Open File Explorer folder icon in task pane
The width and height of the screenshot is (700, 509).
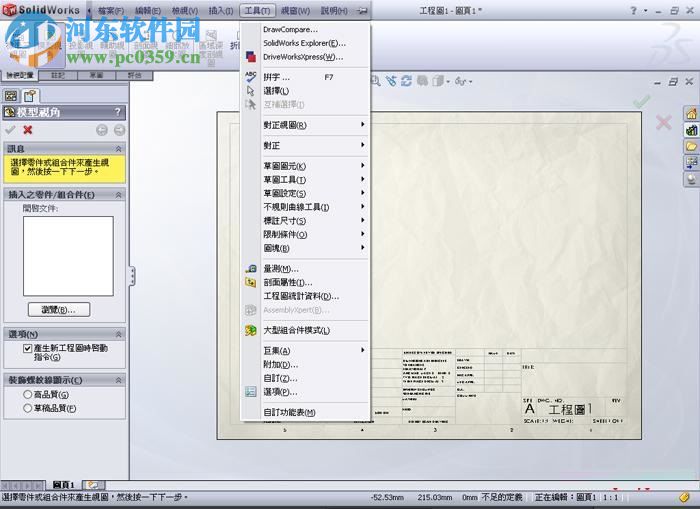pyautogui.click(x=691, y=146)
